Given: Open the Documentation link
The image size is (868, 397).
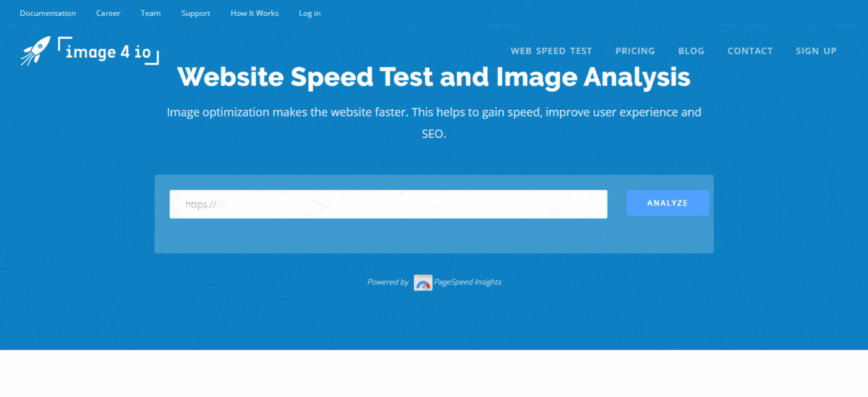Looking at the screenshot, I should click(48, 13).
